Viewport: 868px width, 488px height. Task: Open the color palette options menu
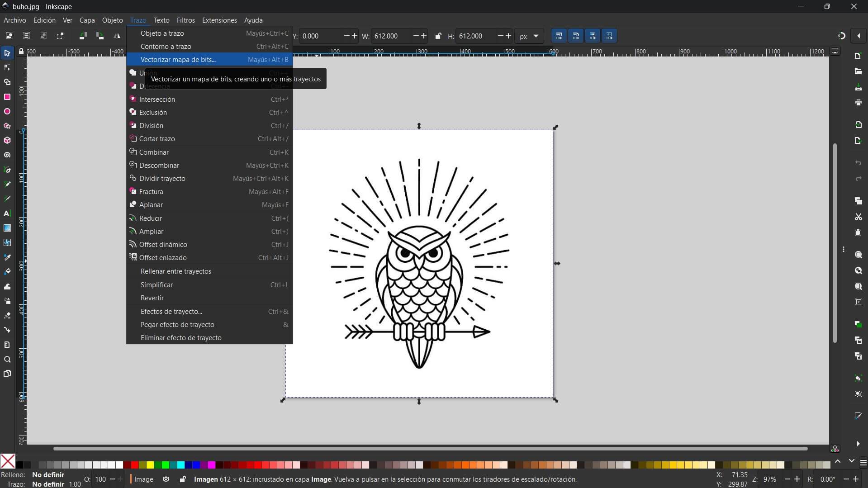(x=863, y=463)
